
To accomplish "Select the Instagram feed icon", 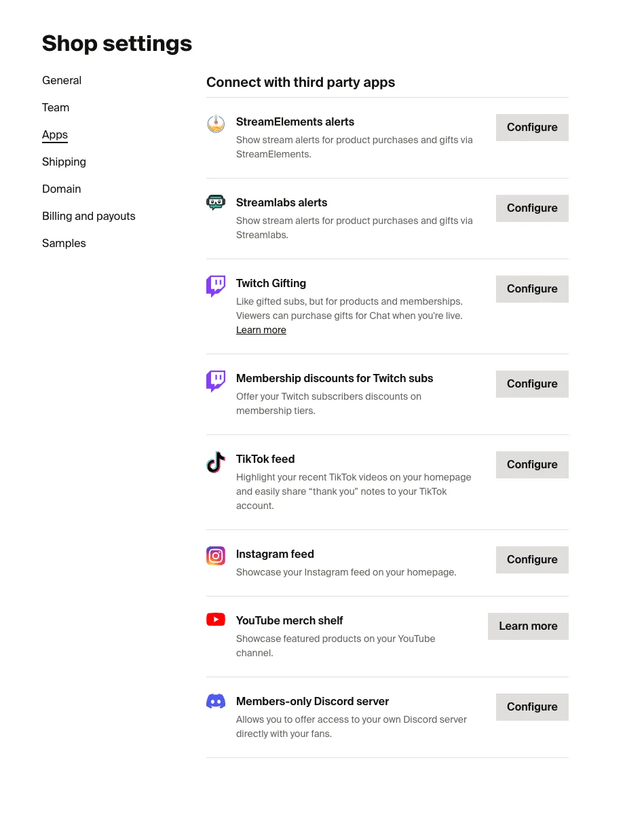I will [216, 556].
